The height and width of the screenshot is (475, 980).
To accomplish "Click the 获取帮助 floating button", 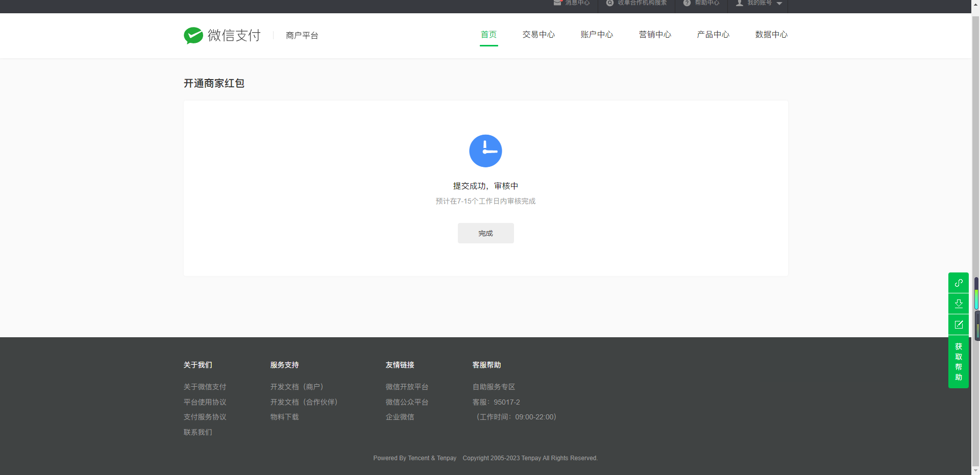I will click(958, 362).
